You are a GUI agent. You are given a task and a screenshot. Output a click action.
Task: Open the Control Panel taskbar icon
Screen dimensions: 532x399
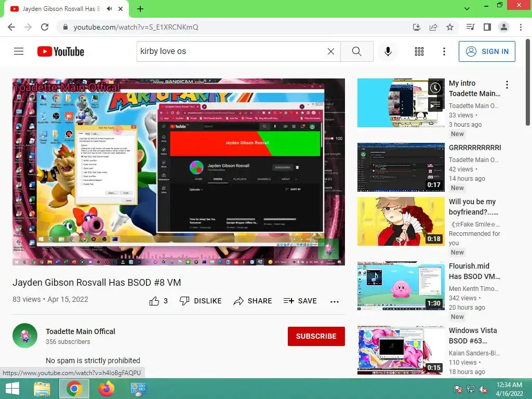(x=138, y=389)
